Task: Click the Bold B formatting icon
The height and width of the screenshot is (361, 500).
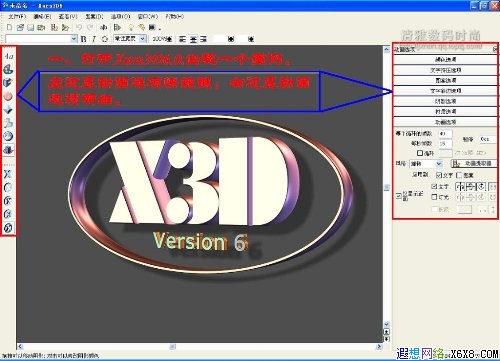Action: (84, 39)
